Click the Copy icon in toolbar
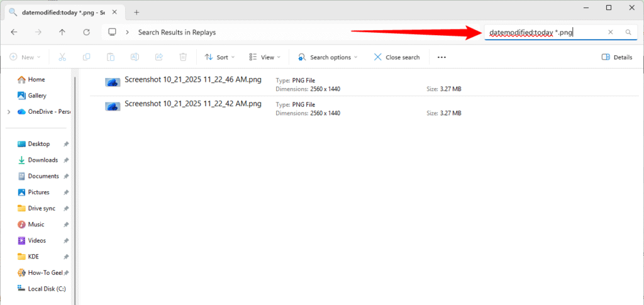644x305 pixels. coord(87,57)
